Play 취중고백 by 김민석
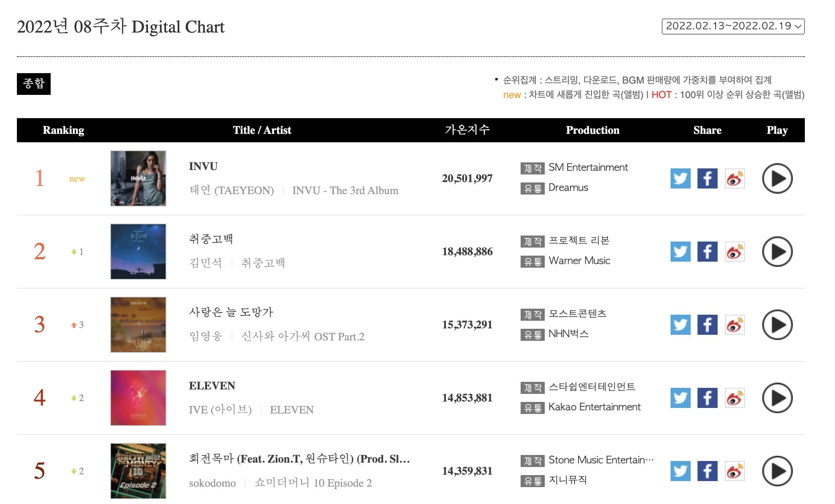This screenshot has width=835, height=504. tap(777, 252)
